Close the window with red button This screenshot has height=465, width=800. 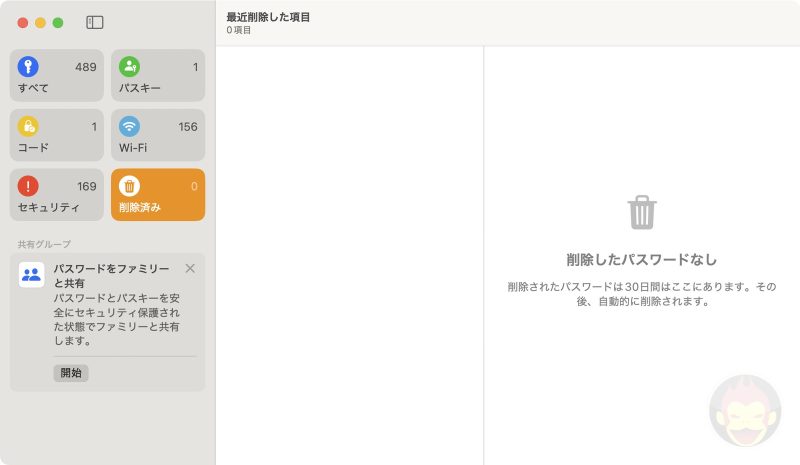[23, 22]
